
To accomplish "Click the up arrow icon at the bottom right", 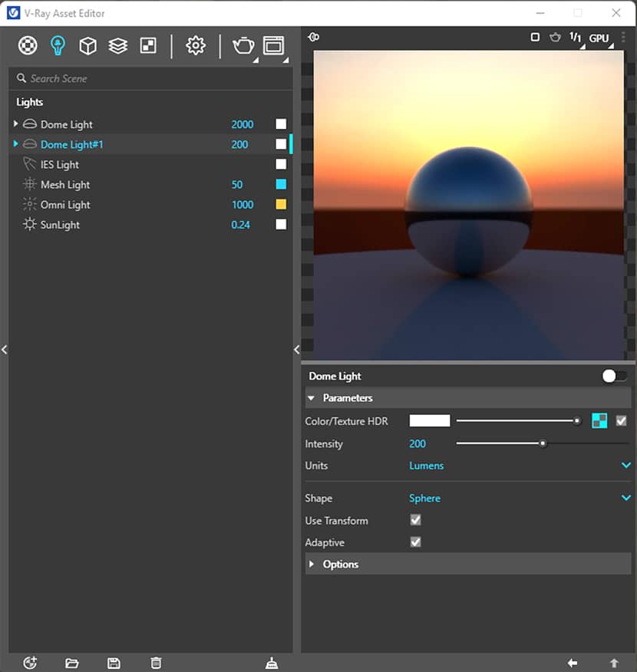I will click(x=614, y=663).
